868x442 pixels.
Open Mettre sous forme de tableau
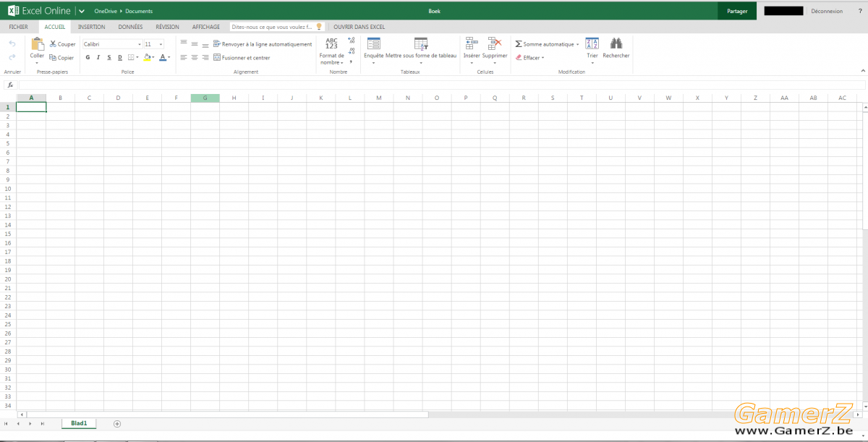(421, 51)
